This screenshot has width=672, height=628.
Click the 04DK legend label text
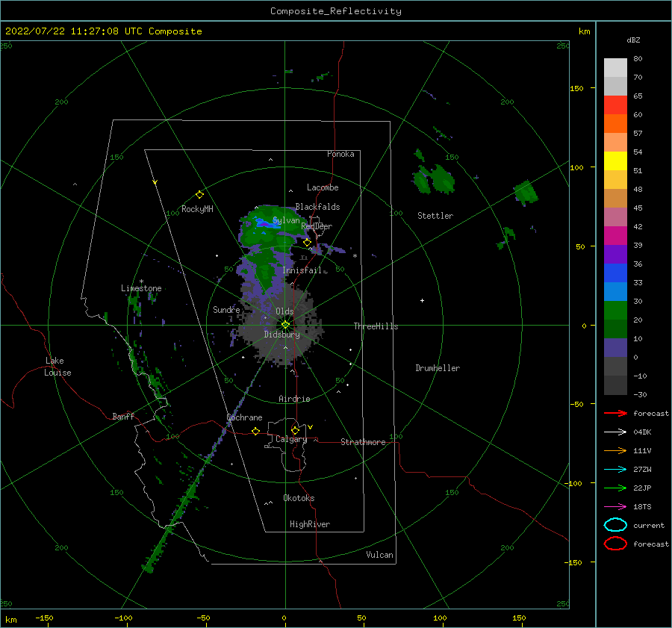tap(642, 432)
